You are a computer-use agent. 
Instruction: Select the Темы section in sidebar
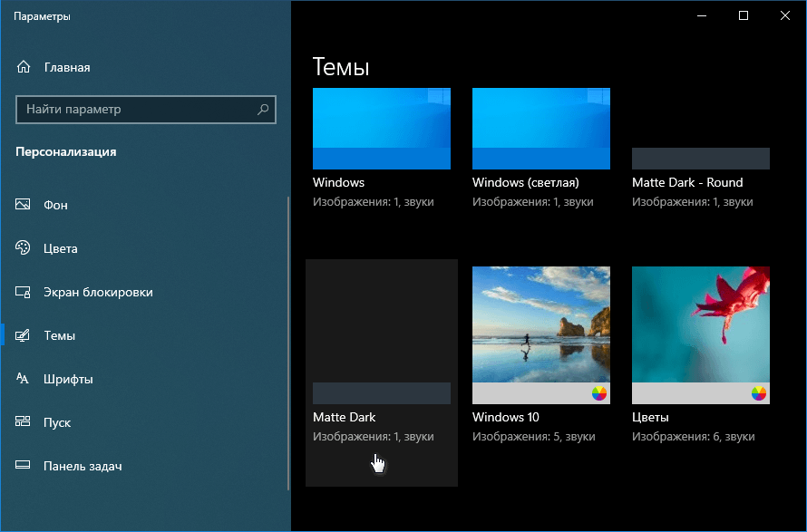[145, 335]
